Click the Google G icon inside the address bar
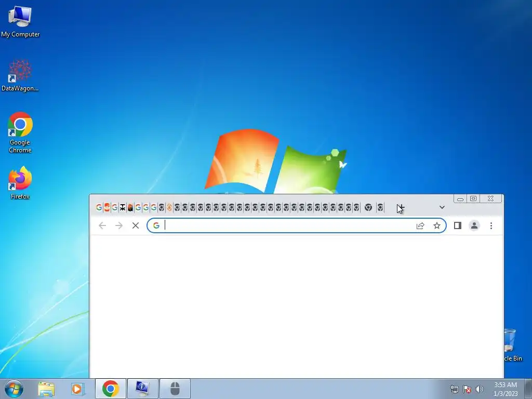 pos(156,225)
